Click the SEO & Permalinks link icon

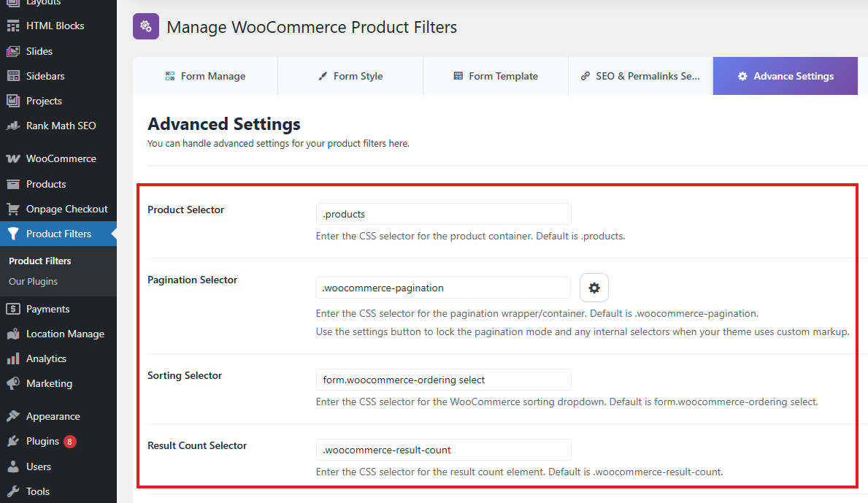585,76
